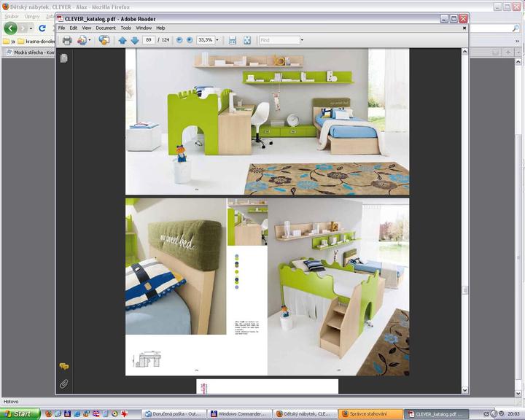Open the Tools menu
525x420 pixels.
point(126,28)
